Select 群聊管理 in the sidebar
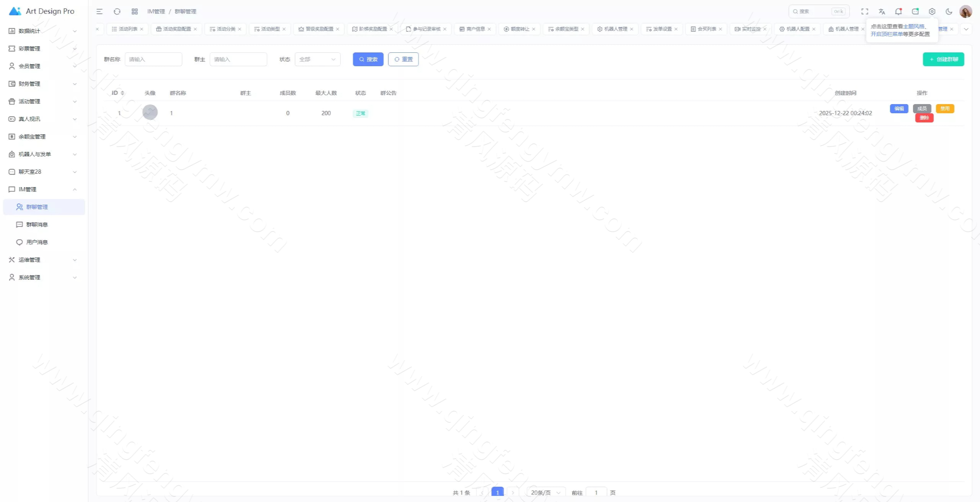The width and height of the screenshot is (980, 502). (x=44, y=207)
